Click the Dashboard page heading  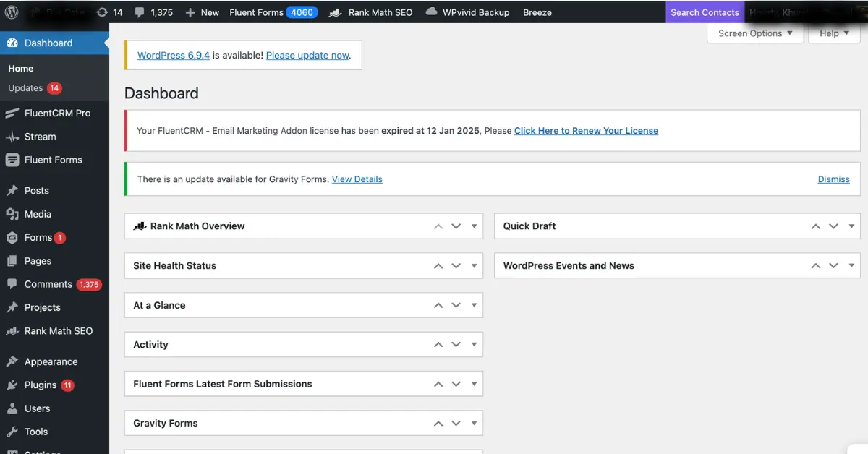tap(161, 93)
